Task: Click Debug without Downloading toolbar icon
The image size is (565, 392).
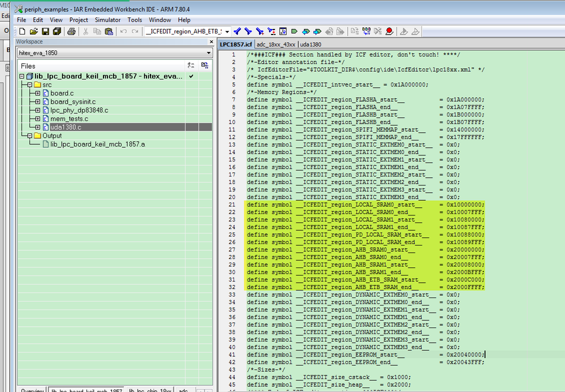Action: (416, 32)
